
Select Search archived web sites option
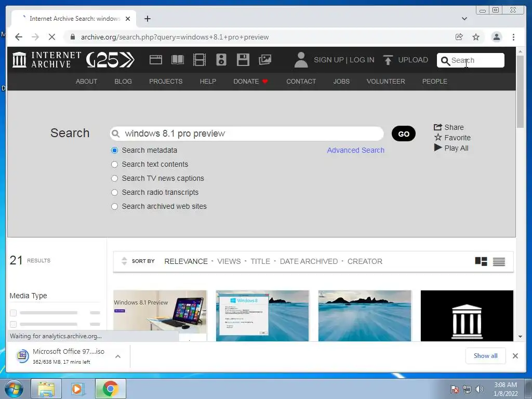pyautogui.click(x=115, y=206)
